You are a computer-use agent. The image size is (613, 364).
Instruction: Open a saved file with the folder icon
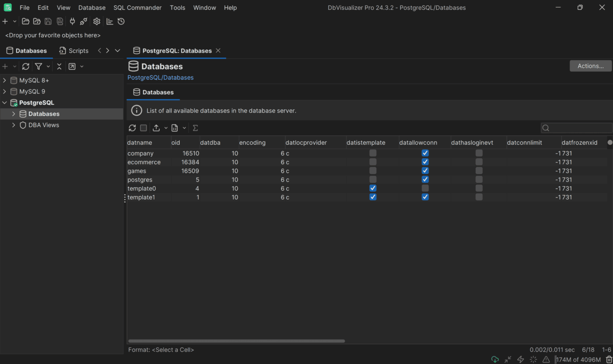click(x=25, y=21)
